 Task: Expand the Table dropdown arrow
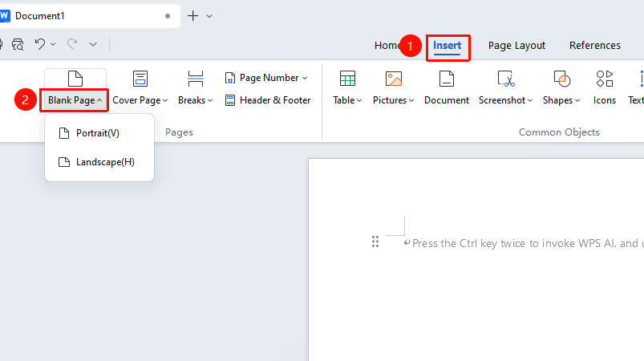[x=359, y=100]
